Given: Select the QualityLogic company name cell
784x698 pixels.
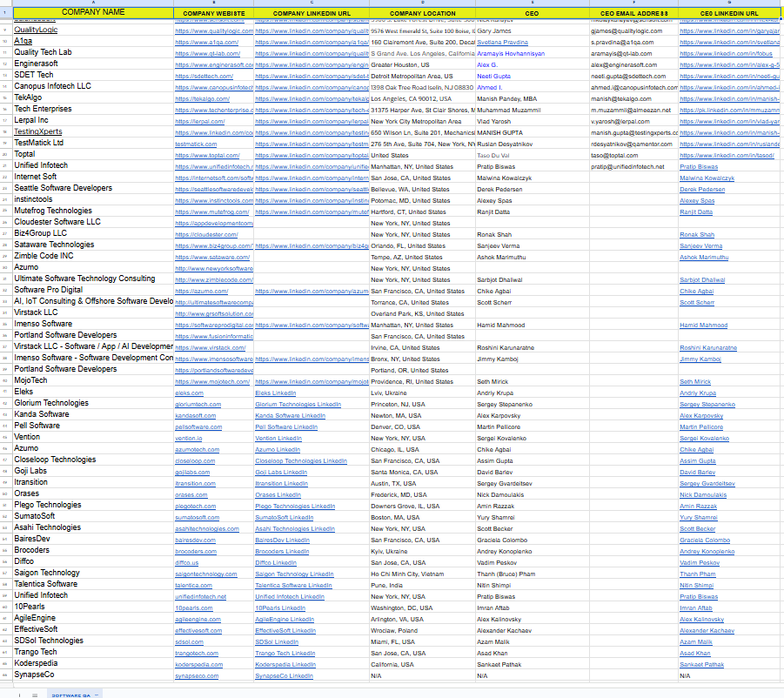Looking at the screenshot, I should point(93,30).
